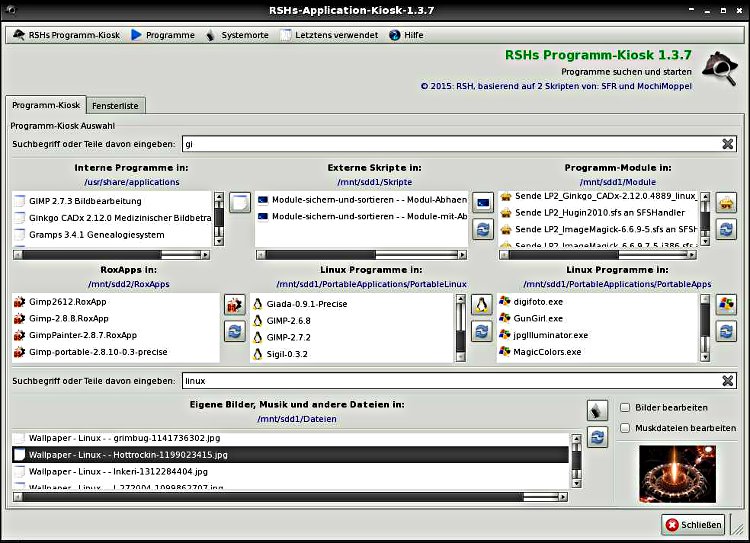Refresh the Programm-Module list
The image size is (750, 543).
click(x=726, y=229)
